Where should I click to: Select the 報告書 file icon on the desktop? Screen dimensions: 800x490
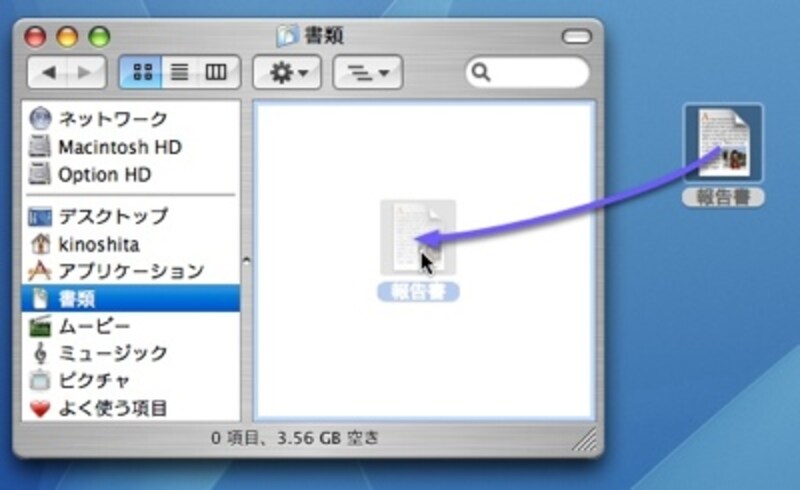point(723,143)
